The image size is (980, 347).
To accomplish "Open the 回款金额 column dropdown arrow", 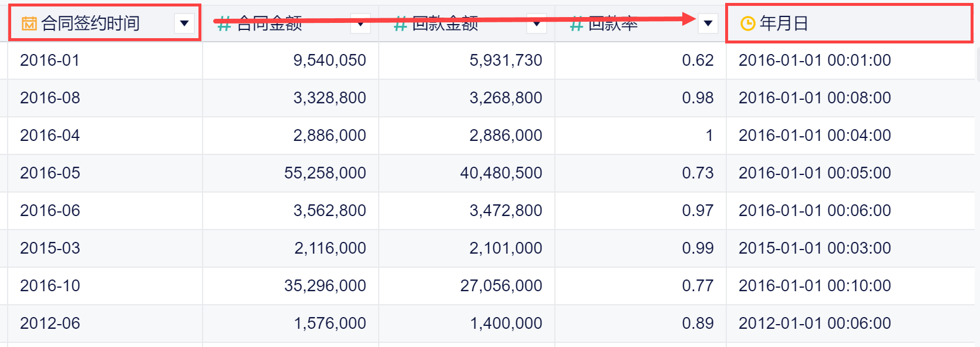I will coord(537,24).
